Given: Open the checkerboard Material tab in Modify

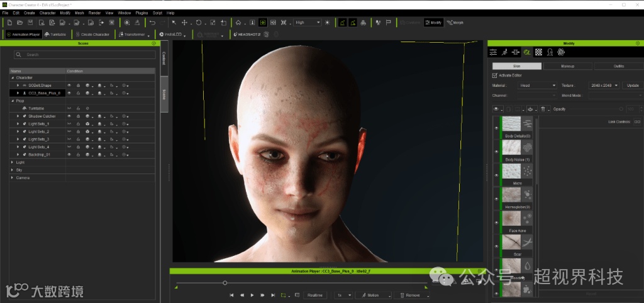Looking at the screenshot, I should (539, 52).
